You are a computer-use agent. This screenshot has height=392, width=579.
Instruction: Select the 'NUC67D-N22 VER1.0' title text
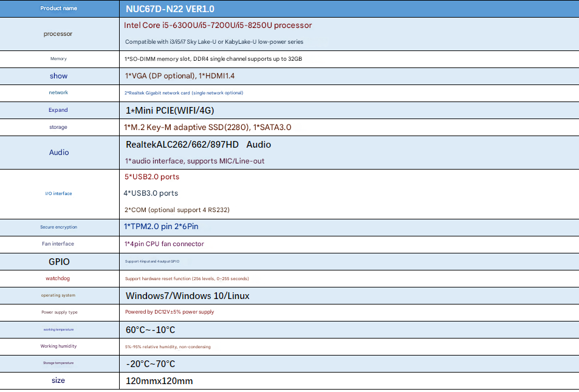tap(170, 9)
